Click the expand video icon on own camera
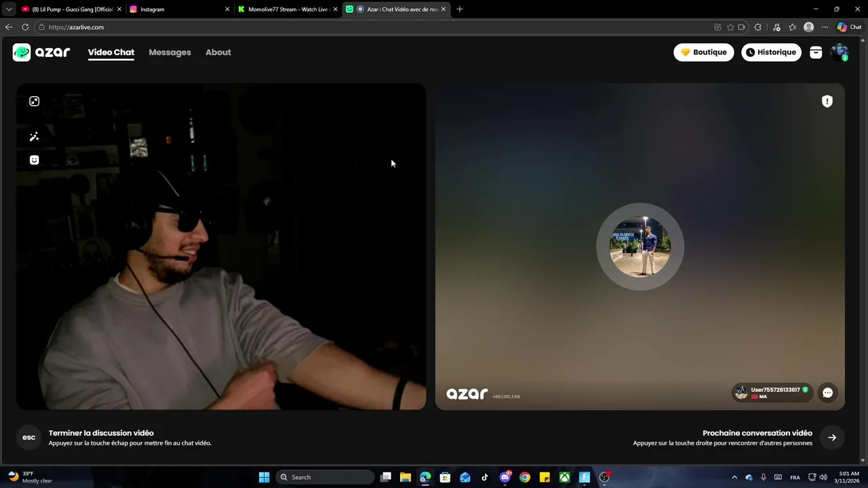The width and height of the screenshot is (868, 488). click(35, 101)
